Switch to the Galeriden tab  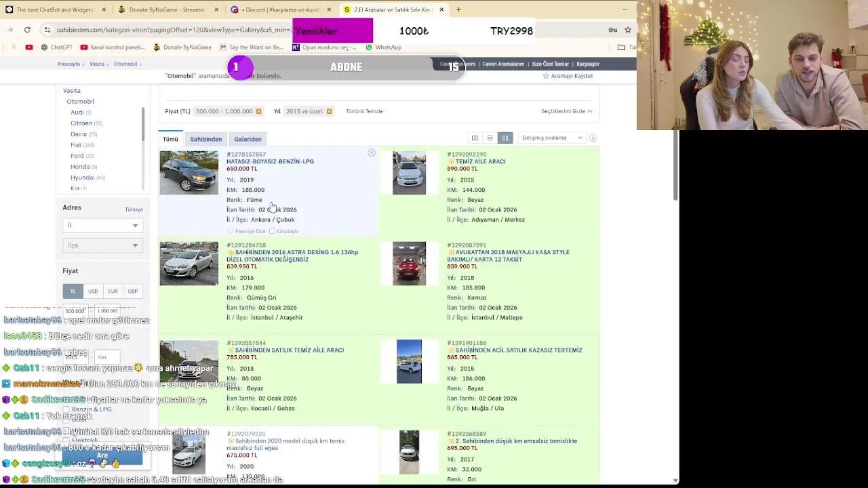[248, 139]
